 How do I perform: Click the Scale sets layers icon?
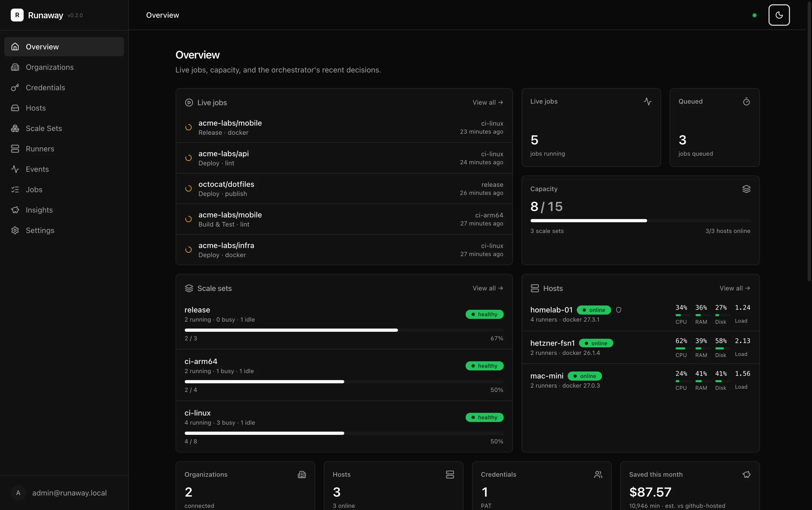pos(189,288)
